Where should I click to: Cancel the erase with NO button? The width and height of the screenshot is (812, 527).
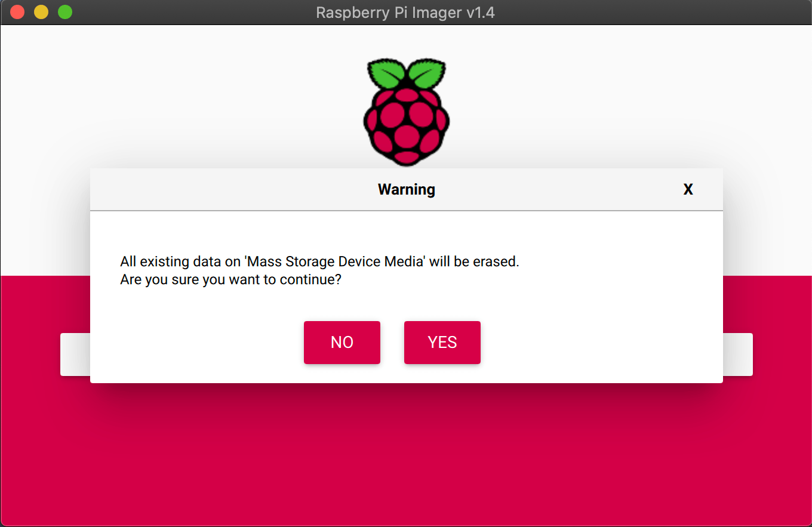[342, 343]
